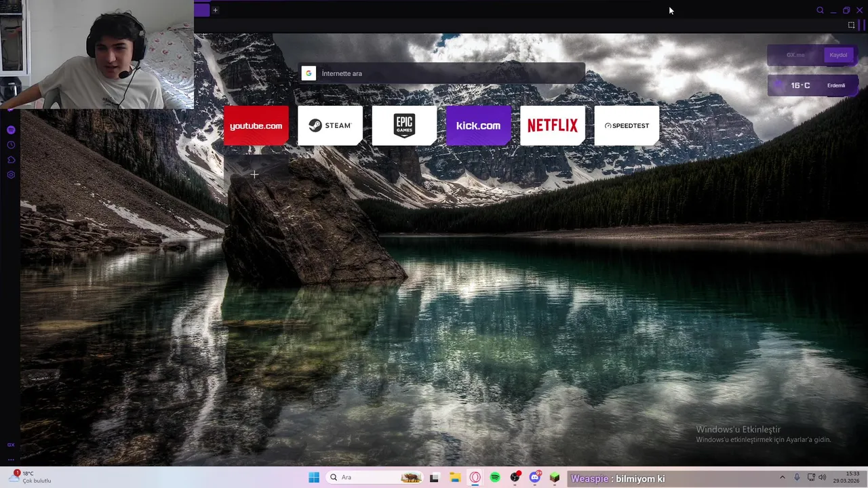Viewport: 868px width, 488px height.
Task: Open Discord from the taskbar
Action: point(535,477)
